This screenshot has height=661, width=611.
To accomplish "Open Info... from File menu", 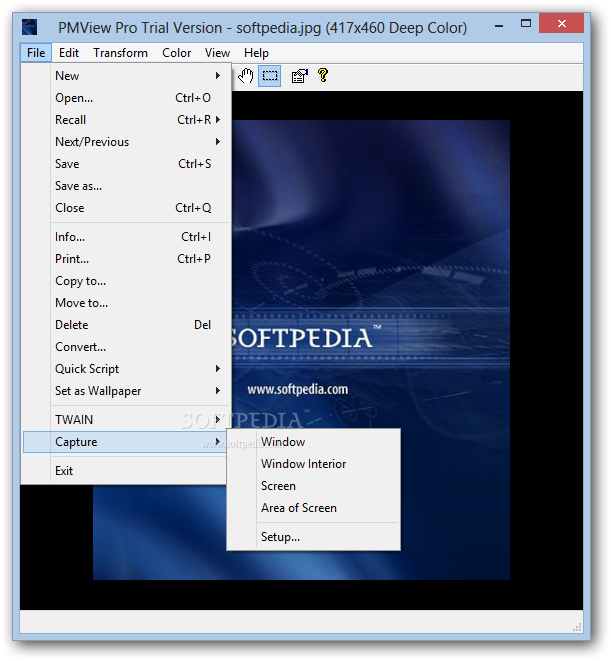I will [127, 237].
